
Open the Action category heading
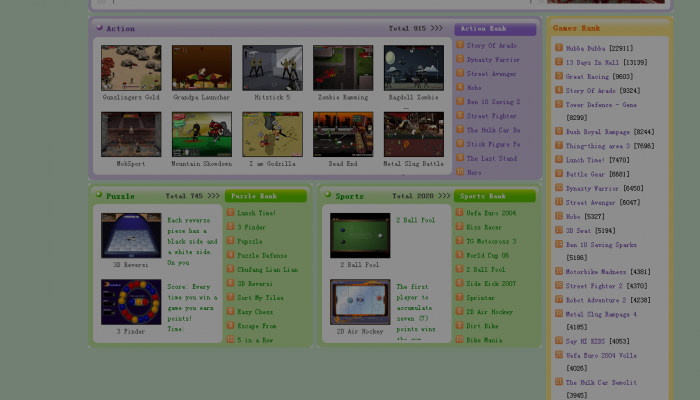tap(120, 29)
